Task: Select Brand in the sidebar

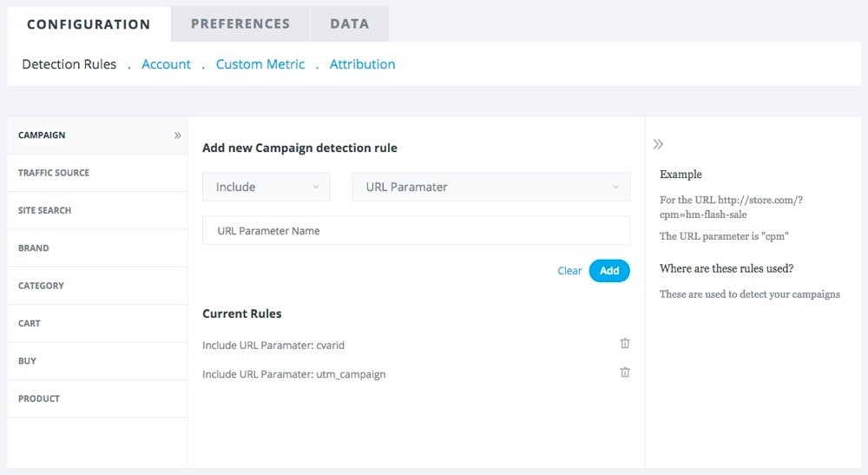Action: pos(97,248)
